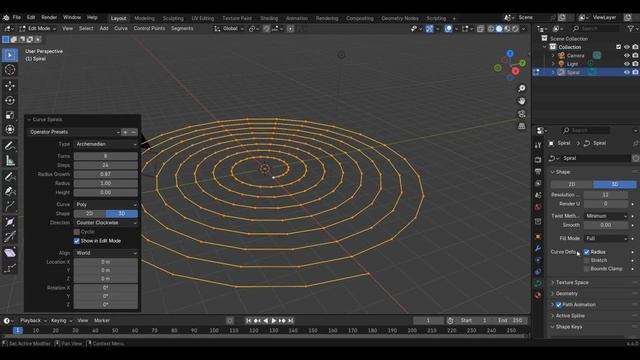Expand the Geometry panel
Screen dimensions: 640x360
coord(567,293)
